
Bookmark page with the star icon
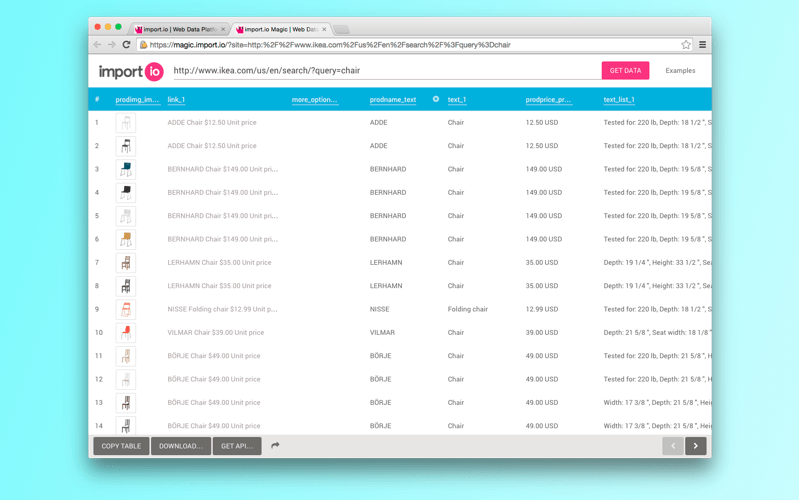click(x=686, y=45)
